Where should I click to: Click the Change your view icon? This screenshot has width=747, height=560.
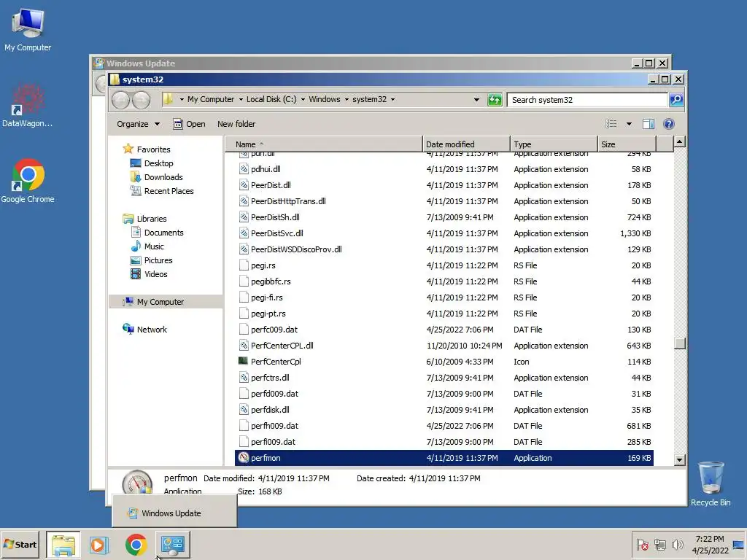pyautogui.click(x=611, y=124)
